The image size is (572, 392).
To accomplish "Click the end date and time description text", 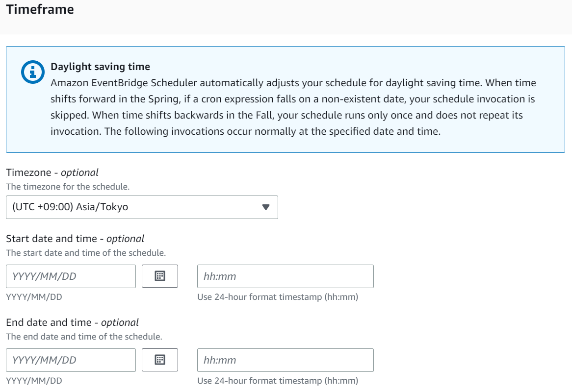I will [84, 337].
